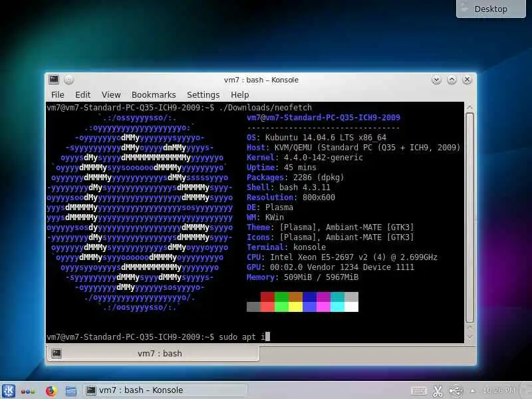
Task: Toggle the on-all-desktops pin button
Action: tap(69, 80)
